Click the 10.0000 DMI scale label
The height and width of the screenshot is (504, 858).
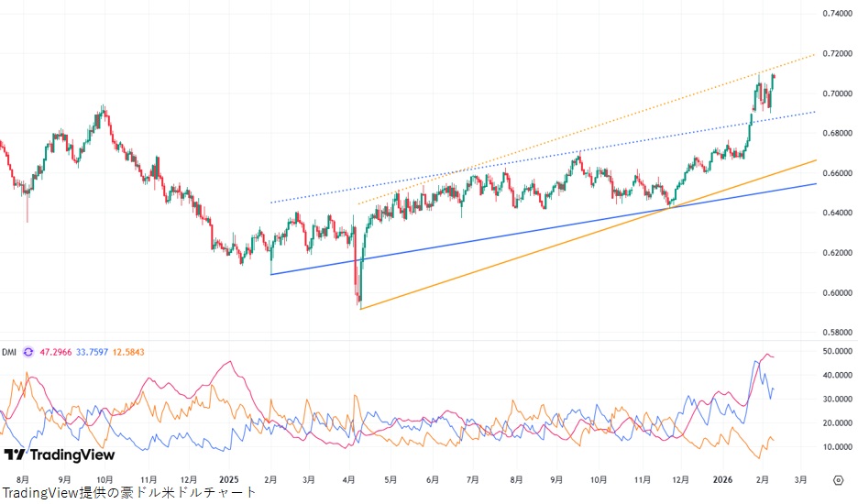pos(835,447)
